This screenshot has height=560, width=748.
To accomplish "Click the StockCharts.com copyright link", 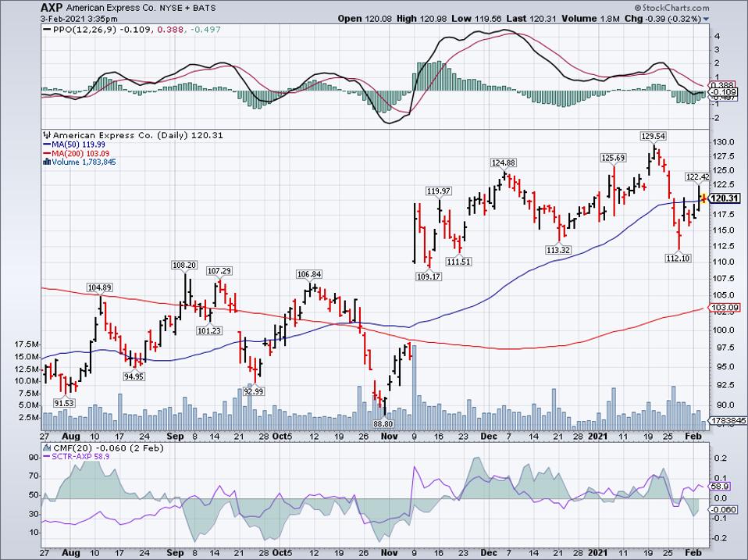I will pyautogui.click(x=671, y=8).
